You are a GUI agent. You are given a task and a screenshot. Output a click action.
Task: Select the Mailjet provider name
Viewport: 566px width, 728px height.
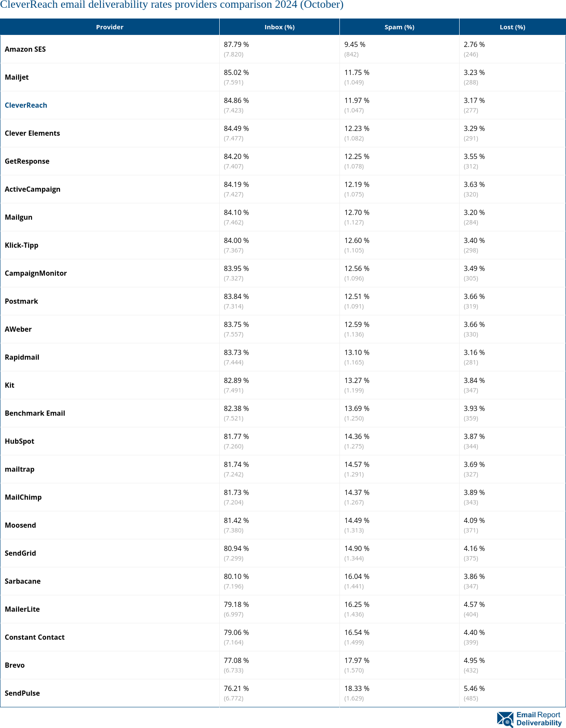[17, 77]
